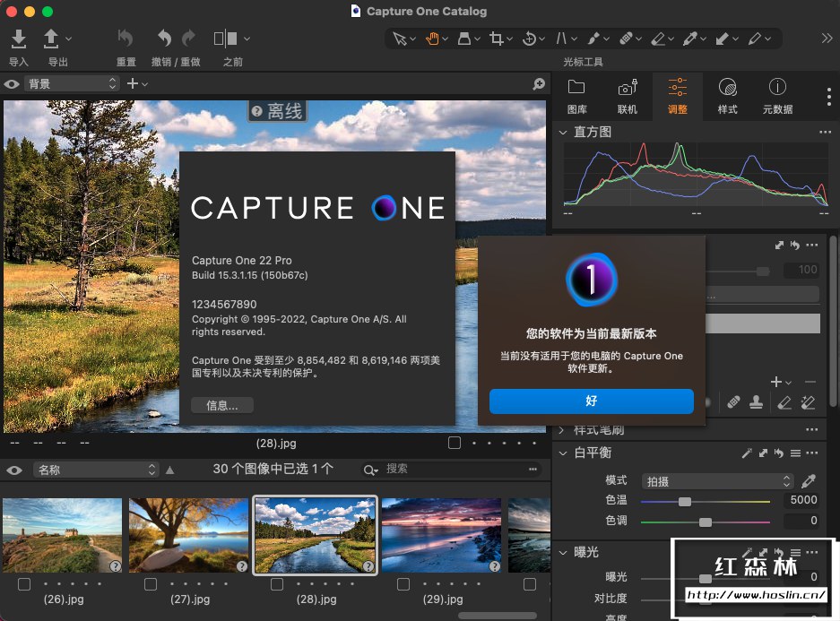Collapse the 白平衡 panel section
Viewport: 840px width, 621px height.
[563, 453]
